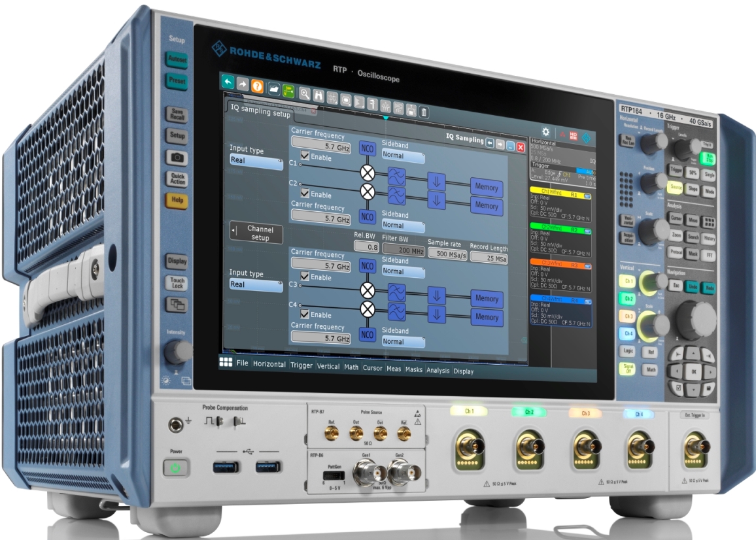Click the Memory block for C1
The image size is (756, 540).
[487, 188]
